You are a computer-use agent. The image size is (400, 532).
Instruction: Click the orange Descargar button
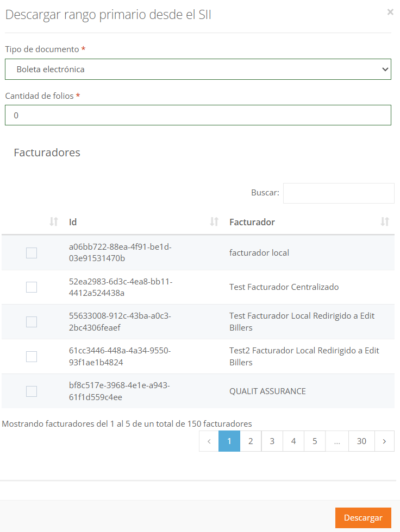(x=363, y=518)
